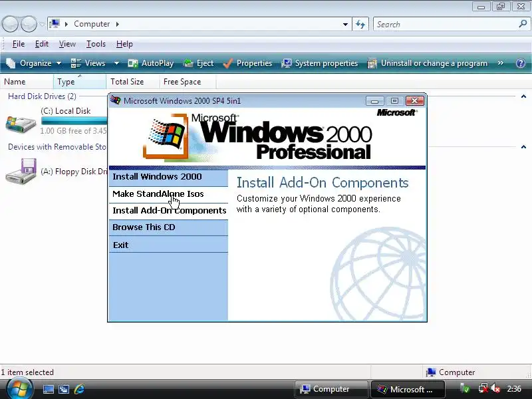The height and width of the screenshot is (399, 532).
Task: Click Properties in the toolbar
Action: coord(247,63)
